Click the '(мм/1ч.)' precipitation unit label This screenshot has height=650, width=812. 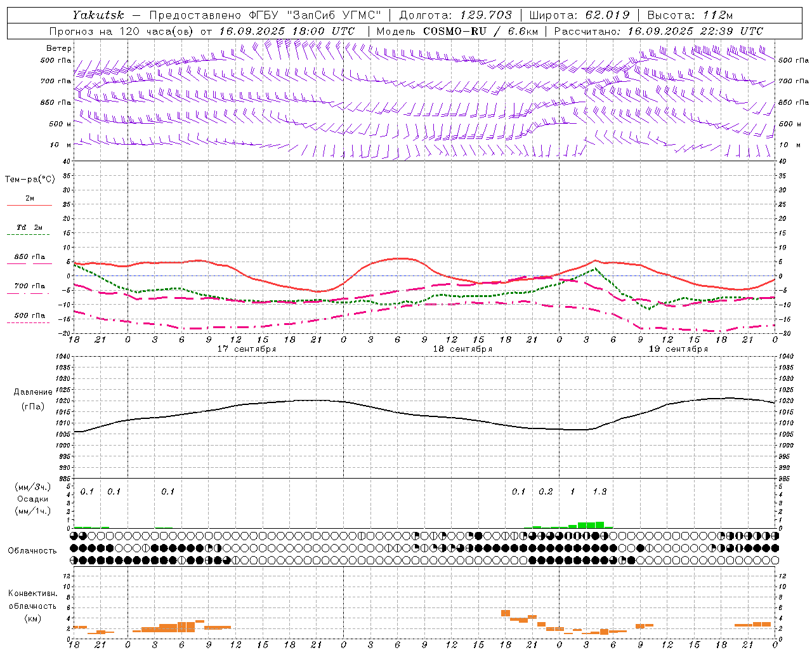pyautogui.click(x=33, y=511)
